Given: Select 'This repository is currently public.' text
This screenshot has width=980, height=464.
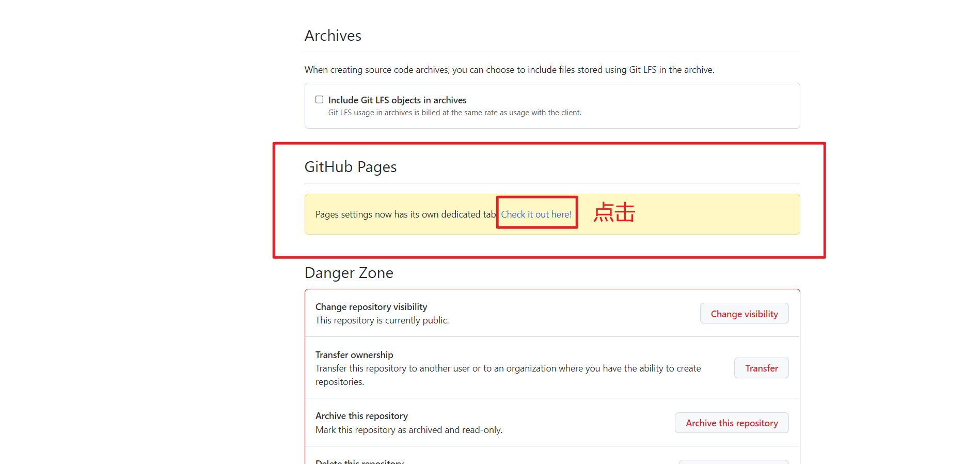Looking at the screenshot, I should (x=382, y=320).
